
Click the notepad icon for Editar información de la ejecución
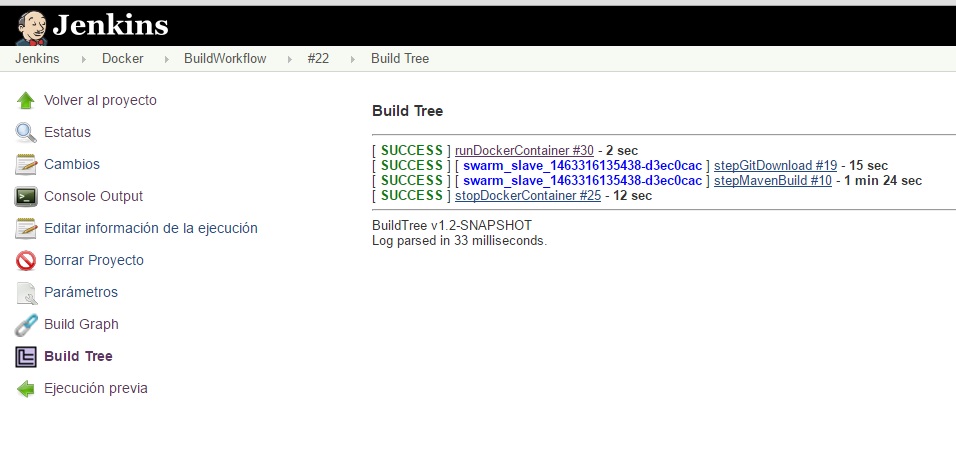26,228
